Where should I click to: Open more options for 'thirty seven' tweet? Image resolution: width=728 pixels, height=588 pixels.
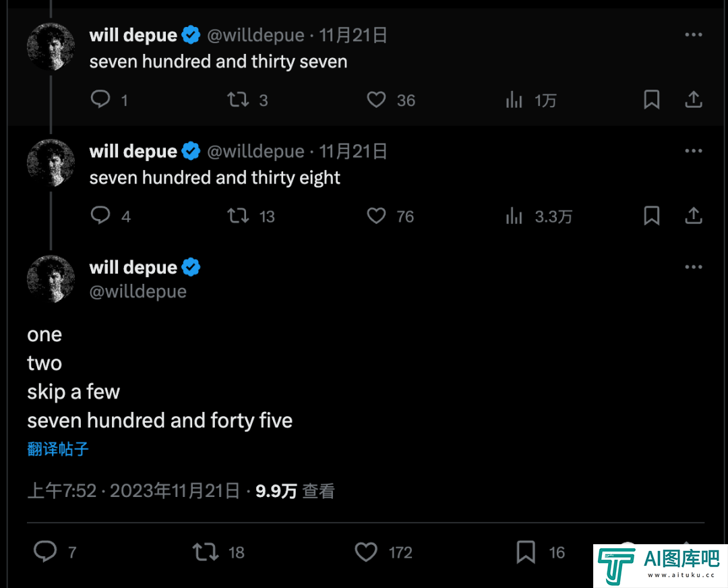tap(693, 35)
